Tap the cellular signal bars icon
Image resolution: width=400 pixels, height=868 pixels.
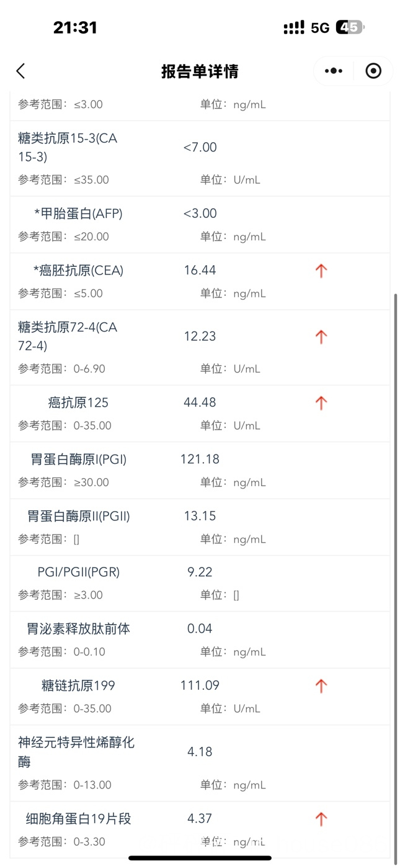click(293, 27)
